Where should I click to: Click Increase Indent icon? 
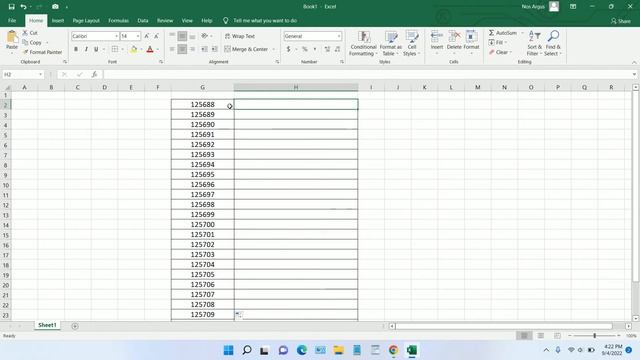pyautogui.click(x=214, y=49)
